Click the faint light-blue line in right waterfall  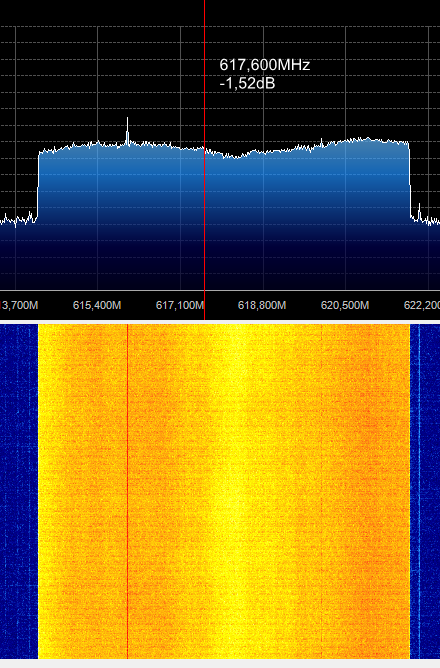click(419, 490)
